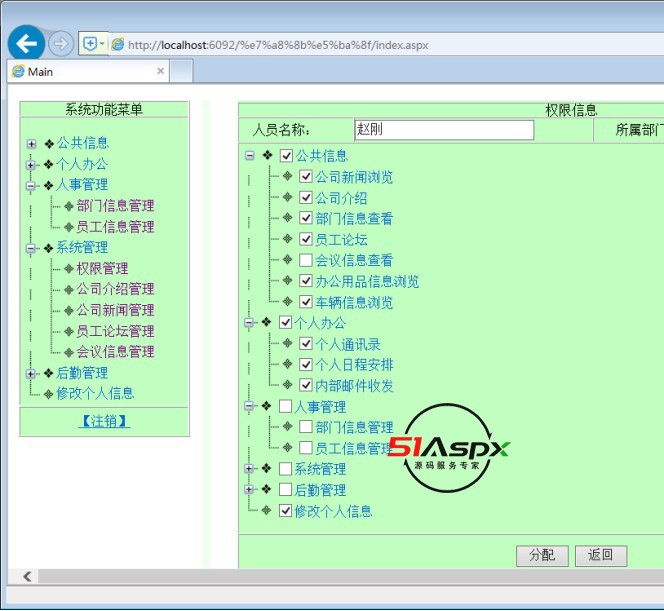
Task: Click the diamond icon beside 权限管理
Action: tap(69, 268)
